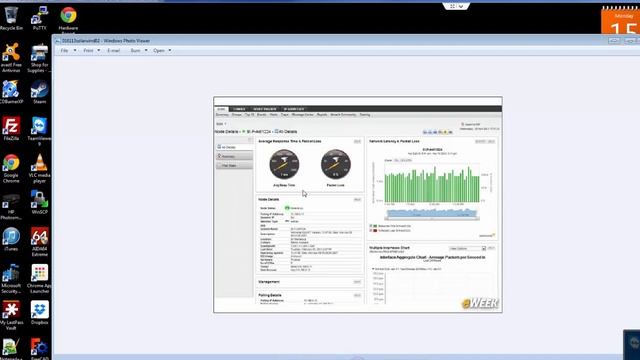The image size is (640, 360).
Task: Open the Steam desktop shortcut
Action: 39,92
